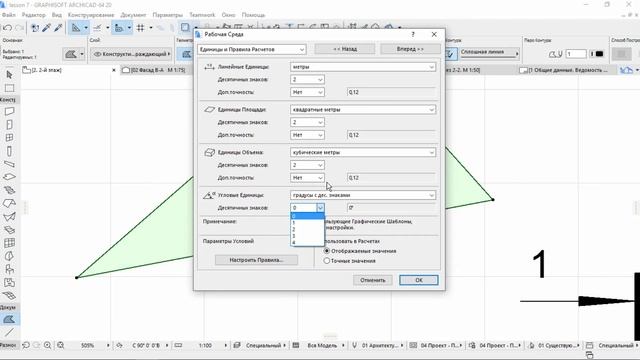Select the Zone tool in the toolbox
640x360 pixels.
[9, 282]
